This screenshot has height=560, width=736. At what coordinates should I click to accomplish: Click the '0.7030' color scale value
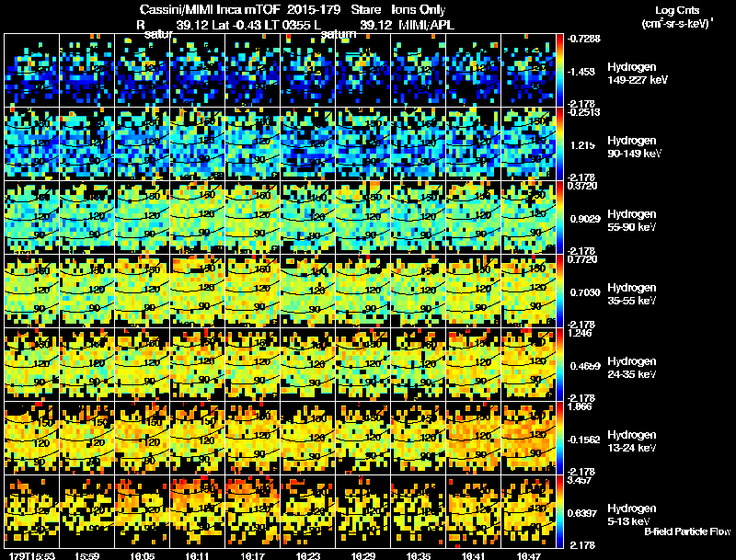click(585, 292)
